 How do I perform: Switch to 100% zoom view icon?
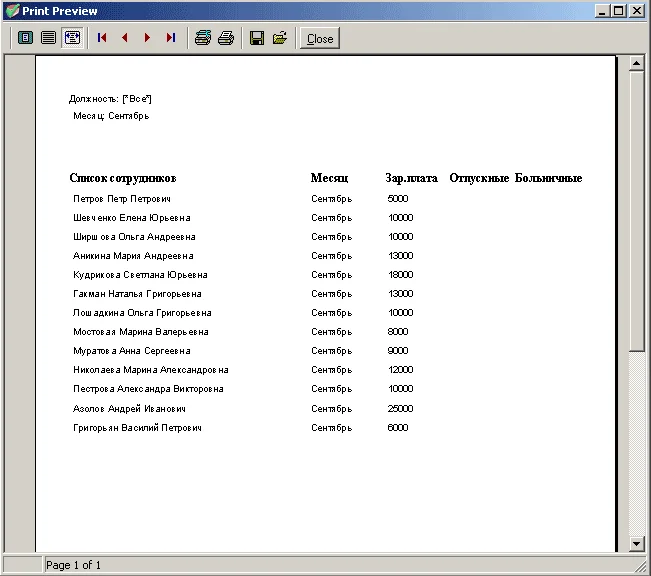pos(48,38)
